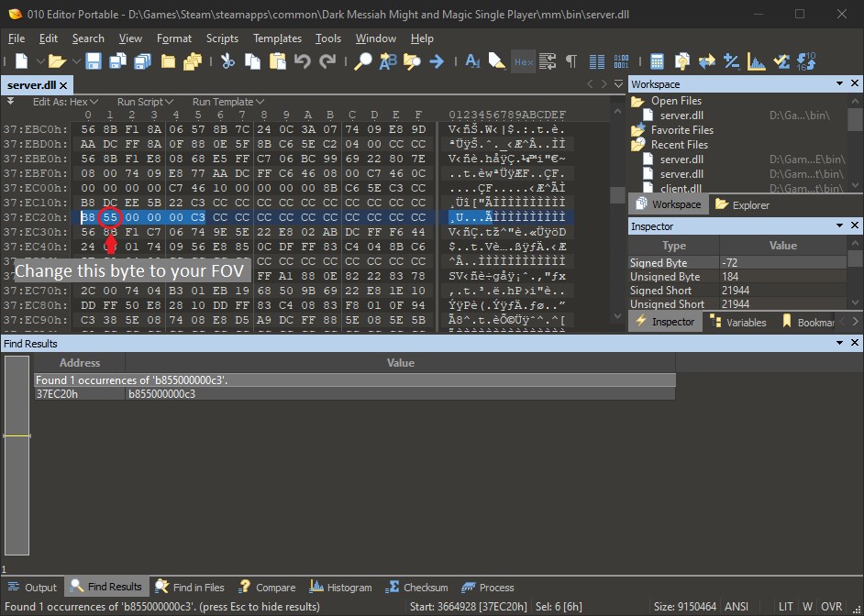Click the Paste clipboard icon
Screen dimensions: 864x616
[x=277, y=61]
